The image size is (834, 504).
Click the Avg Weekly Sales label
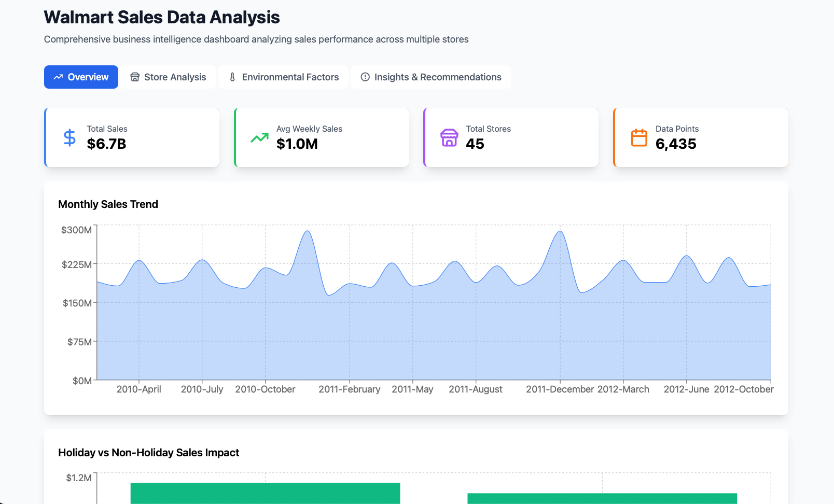pos(309,129)
